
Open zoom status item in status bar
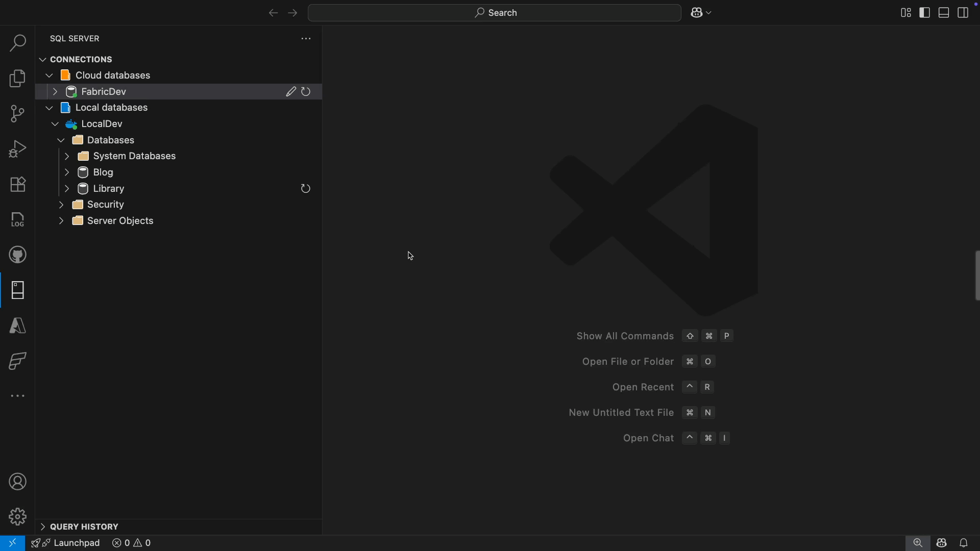point(918,543)
